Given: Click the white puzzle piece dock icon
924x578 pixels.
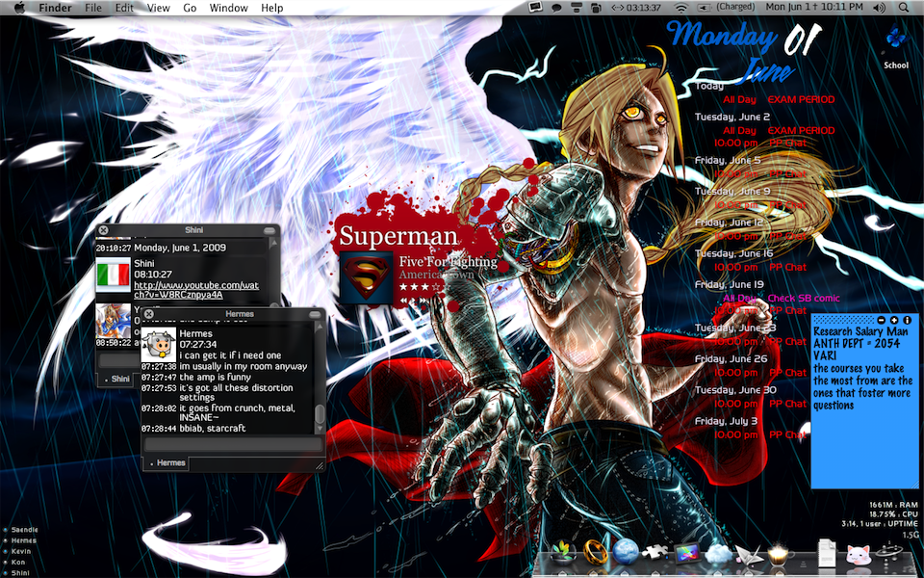Looking at the screenshot, I should [x=655, y=553].
